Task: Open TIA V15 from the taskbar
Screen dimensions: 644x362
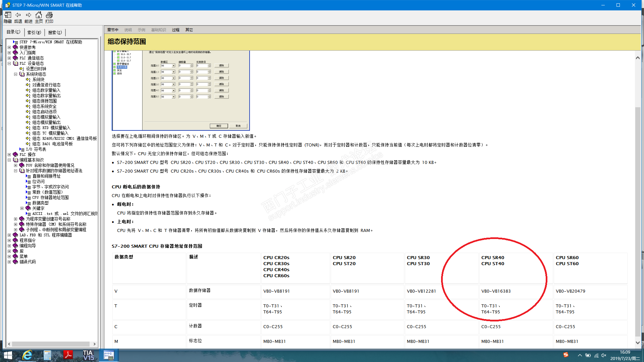Action: click(x=89, y=355)
